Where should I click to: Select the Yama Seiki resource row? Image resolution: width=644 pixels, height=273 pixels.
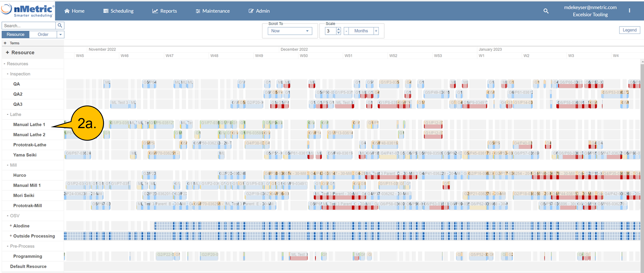25,155
